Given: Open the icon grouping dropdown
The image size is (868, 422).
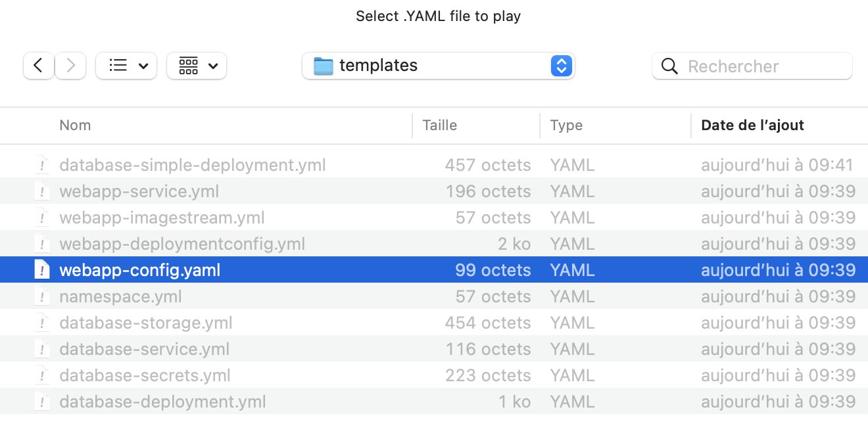Looking at the screenshot, I should (197, 66).
